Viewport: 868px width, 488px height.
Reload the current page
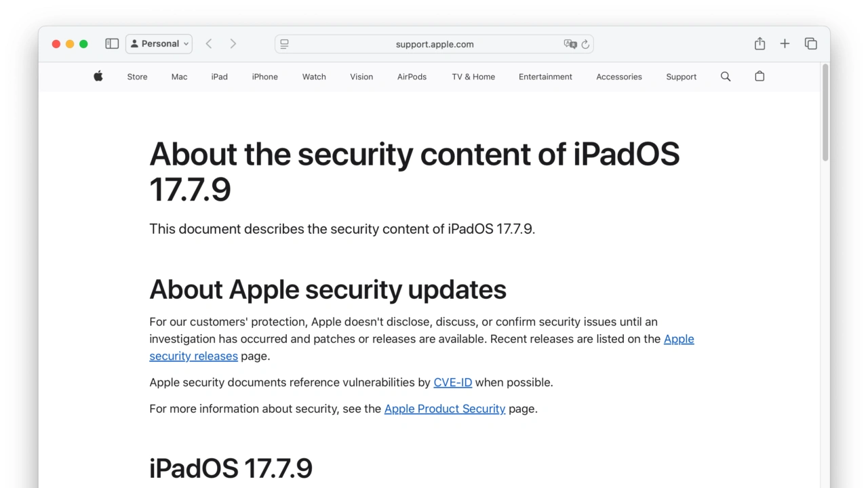click(x=585, y=44)
